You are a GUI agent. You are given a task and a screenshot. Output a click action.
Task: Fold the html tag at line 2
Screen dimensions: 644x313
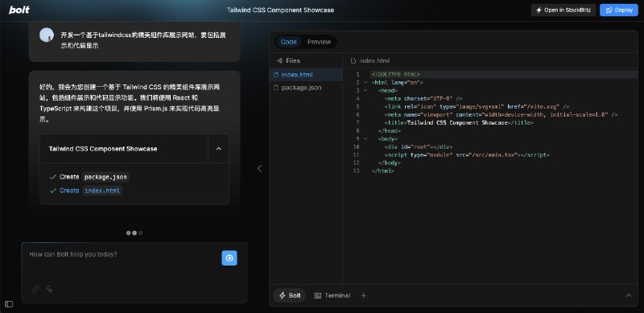[x=365, y=83]
